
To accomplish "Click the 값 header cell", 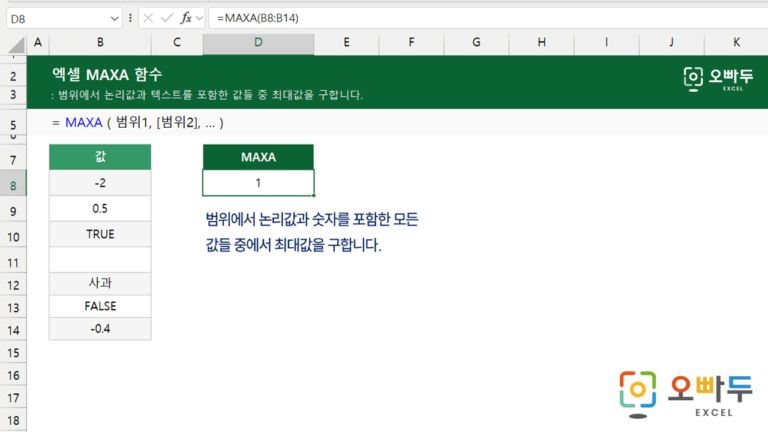I will click(100, 157).
